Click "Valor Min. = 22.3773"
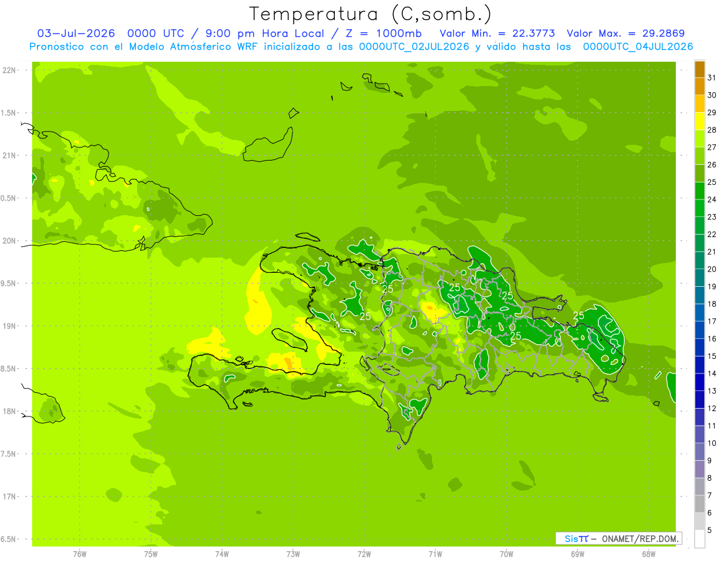The width and height of the screenshot is (728, 562). [x=497, y=33]
